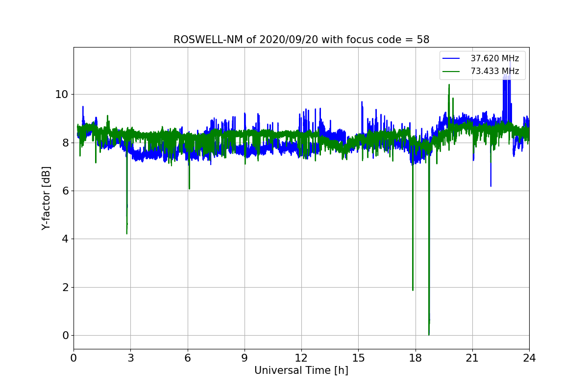Screen dimensions: 588x392
Task: Click the blue dip bottom near 22 hours
Action: point(490,186)
